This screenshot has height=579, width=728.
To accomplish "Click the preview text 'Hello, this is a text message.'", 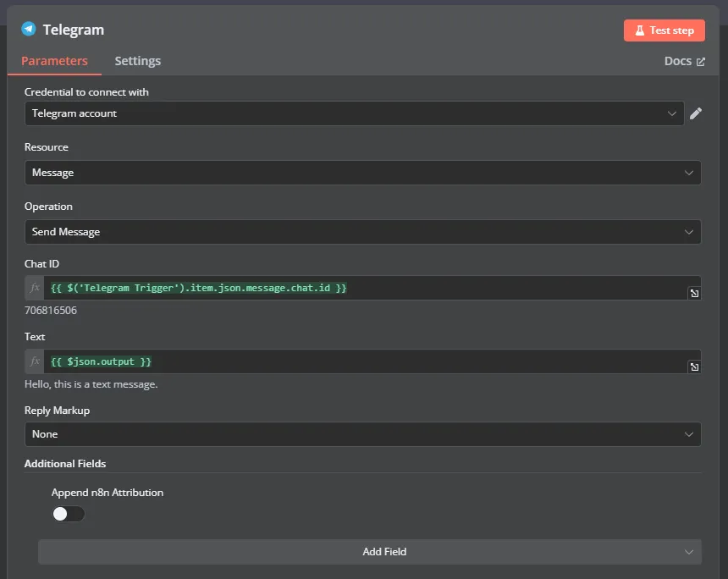I will pos(91,384).
